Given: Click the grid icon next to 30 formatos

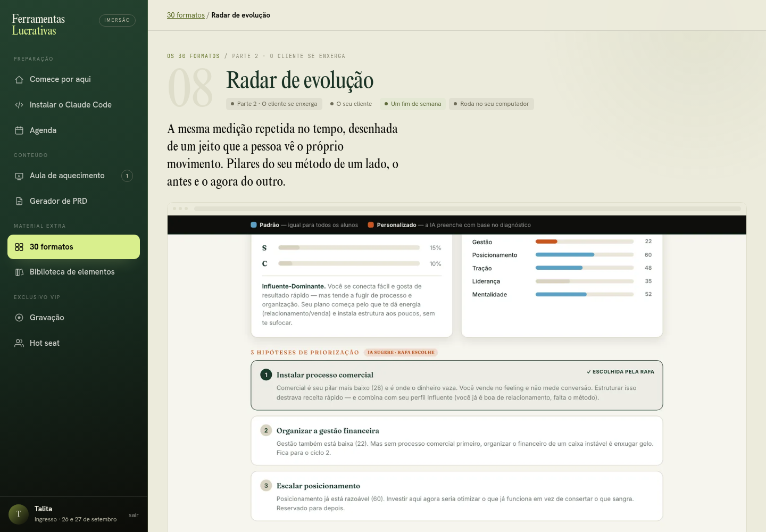Looking at the screenshot, I should pos(19,247).
